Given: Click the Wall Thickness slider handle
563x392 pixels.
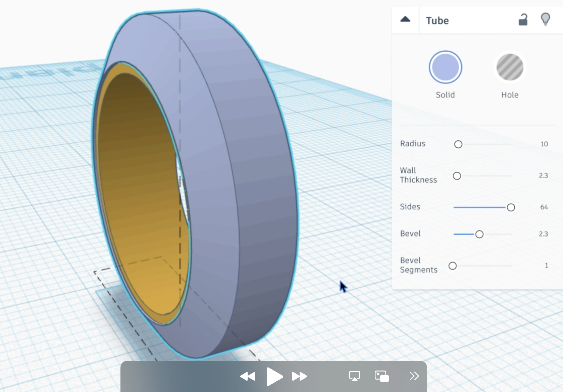Looking at the screenshot, I should 457,176.
